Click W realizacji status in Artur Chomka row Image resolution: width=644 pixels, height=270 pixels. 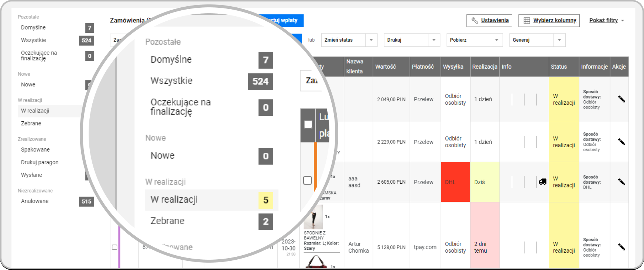(x=564, y=247)
